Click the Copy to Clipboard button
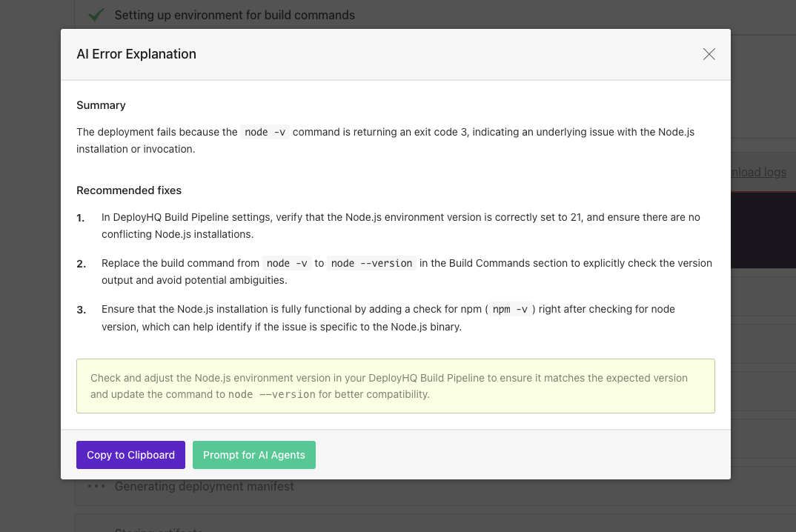Image resolution: width=796 pixels, height=532 pixels. (x=130, y=455)
